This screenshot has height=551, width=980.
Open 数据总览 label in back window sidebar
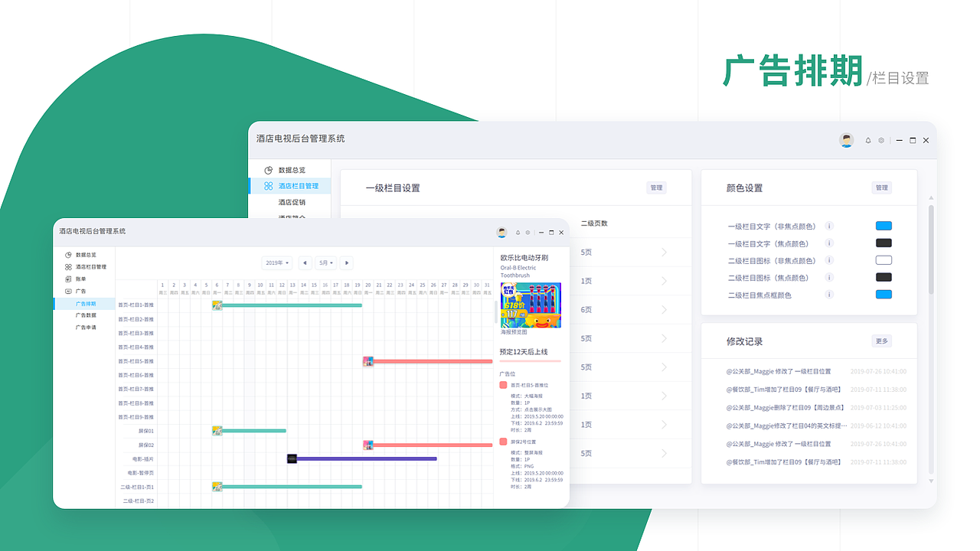pyautogui.click(x=292, y=170)
